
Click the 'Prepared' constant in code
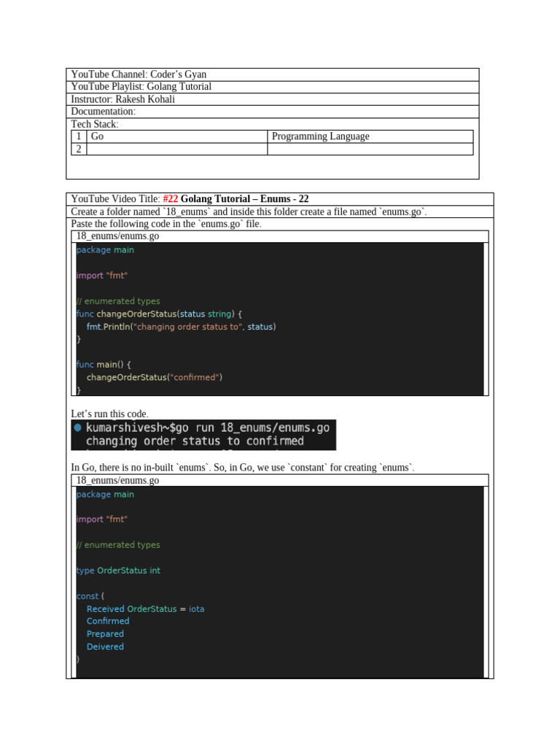[105, 634]
